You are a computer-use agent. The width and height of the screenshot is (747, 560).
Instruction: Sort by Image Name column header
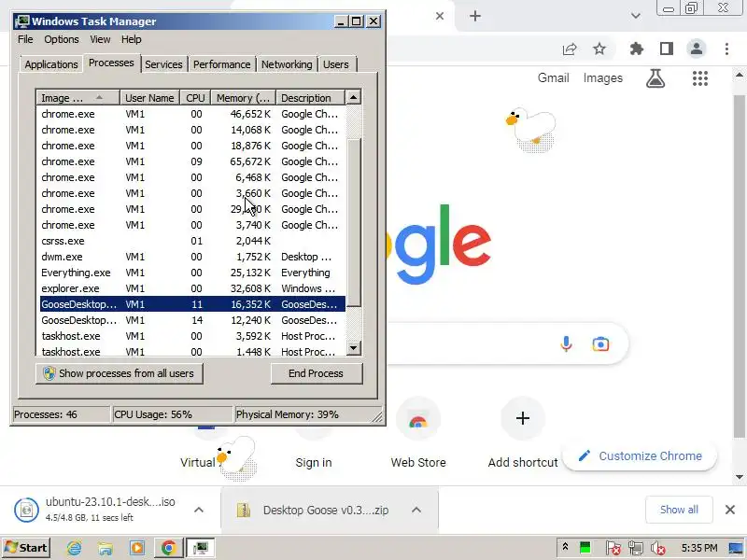pos(78,98)
